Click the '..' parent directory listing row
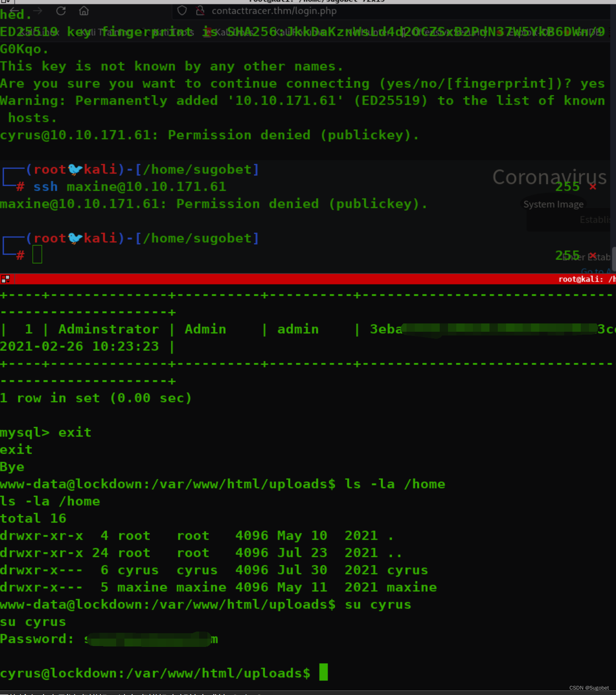616x695 pixels. [x=201, y=553]
